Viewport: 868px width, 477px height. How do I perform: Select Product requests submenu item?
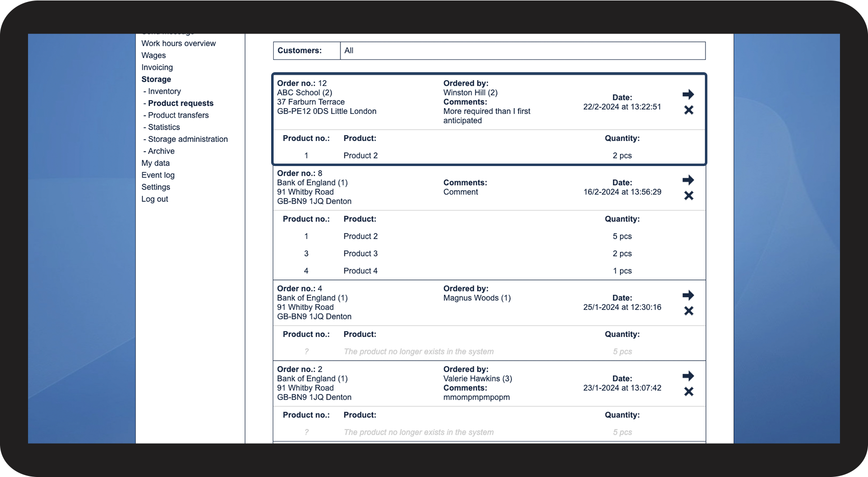pos(180,103)
